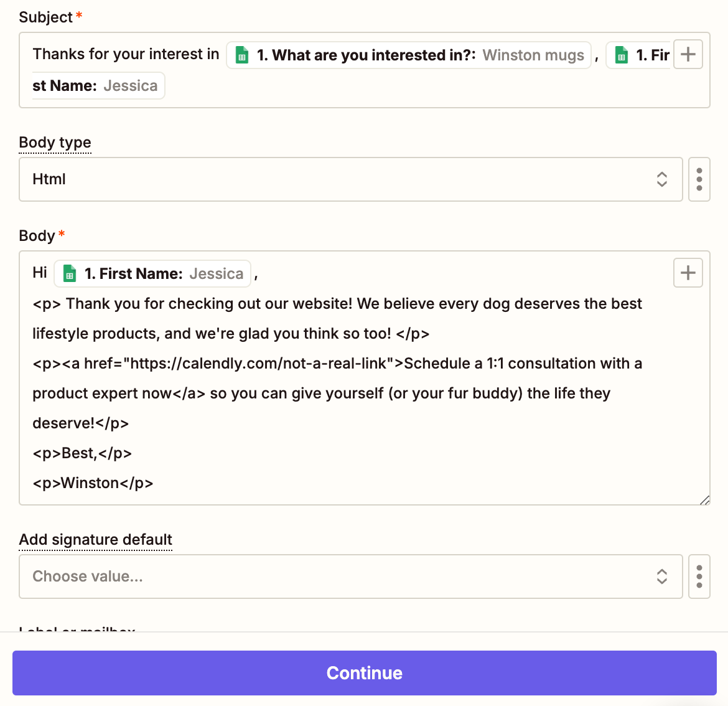The image size is (728, 706).
Task: Select the 'st Name: Jessica' pill in Subject
Action: 96,86
